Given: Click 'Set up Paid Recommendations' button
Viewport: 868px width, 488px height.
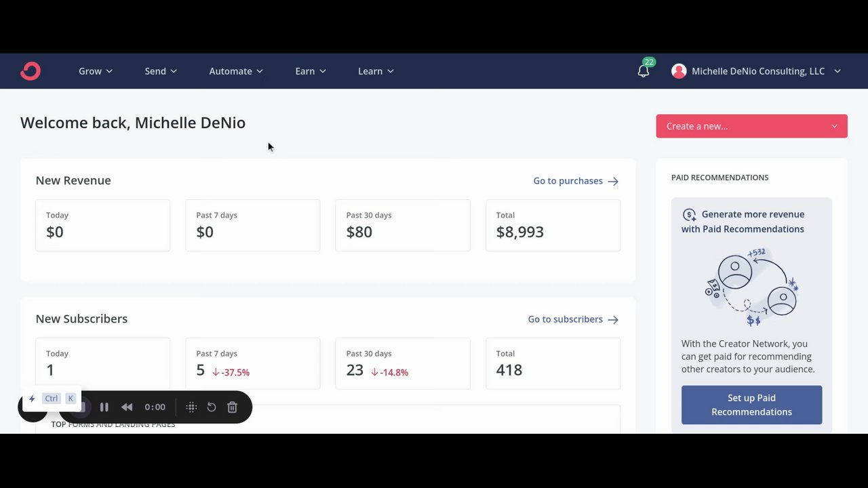Looking at the screenshot, I should point(751,405).
